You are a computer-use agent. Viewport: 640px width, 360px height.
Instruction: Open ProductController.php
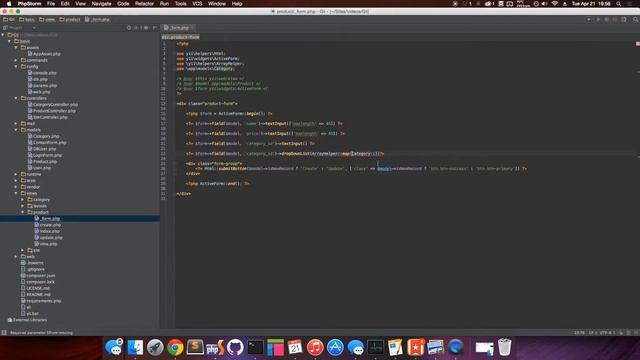coord(51,111)
